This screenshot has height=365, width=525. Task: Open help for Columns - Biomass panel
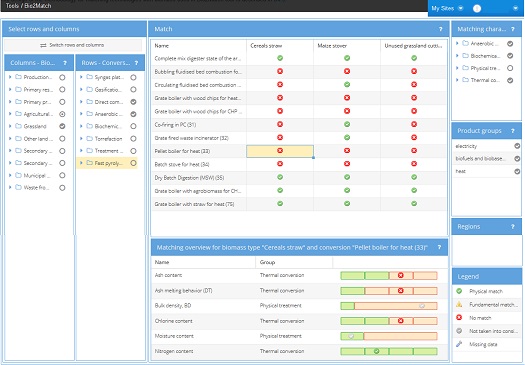point(65,63)
